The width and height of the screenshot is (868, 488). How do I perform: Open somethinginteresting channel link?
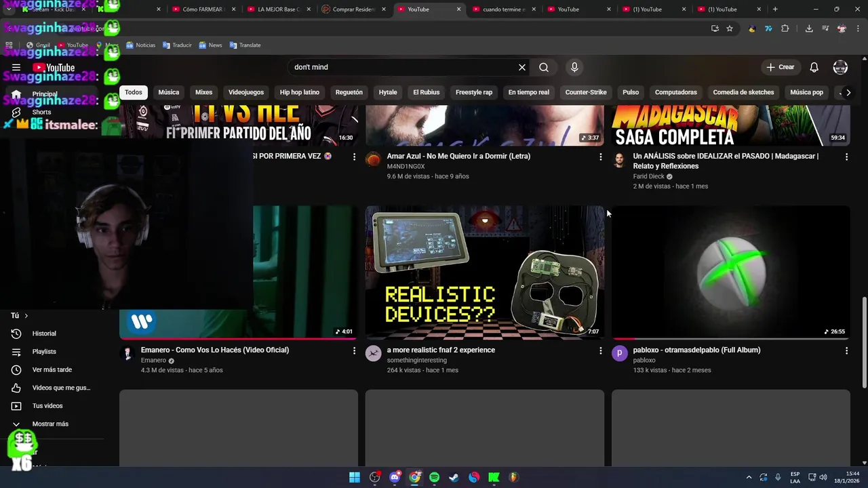click(417, 361)
